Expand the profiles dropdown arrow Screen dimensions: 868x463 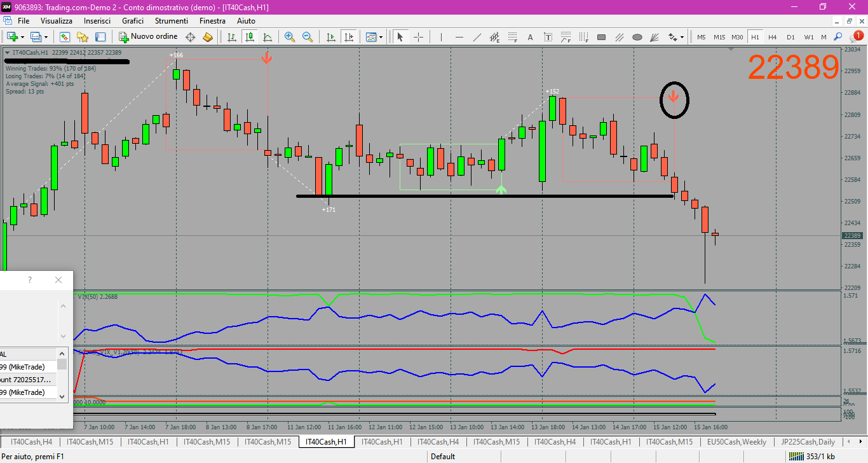[x=46, y=37]
